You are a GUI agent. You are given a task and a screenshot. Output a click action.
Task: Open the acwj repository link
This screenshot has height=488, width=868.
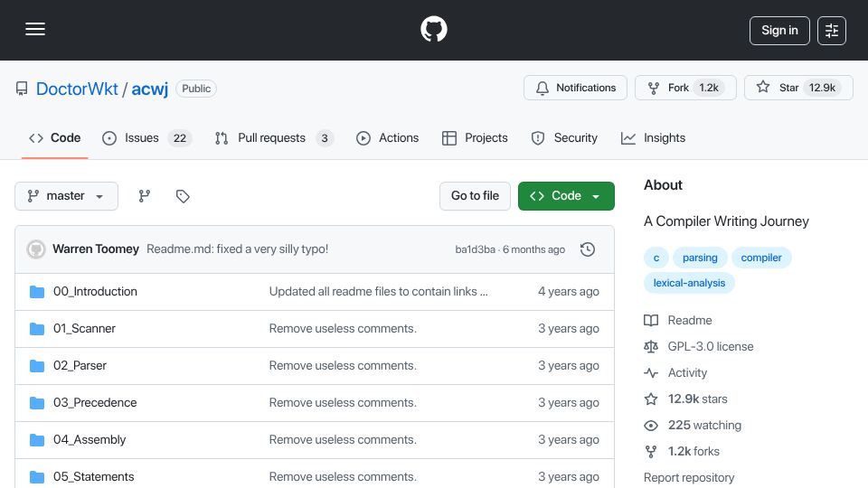[149, 89]
